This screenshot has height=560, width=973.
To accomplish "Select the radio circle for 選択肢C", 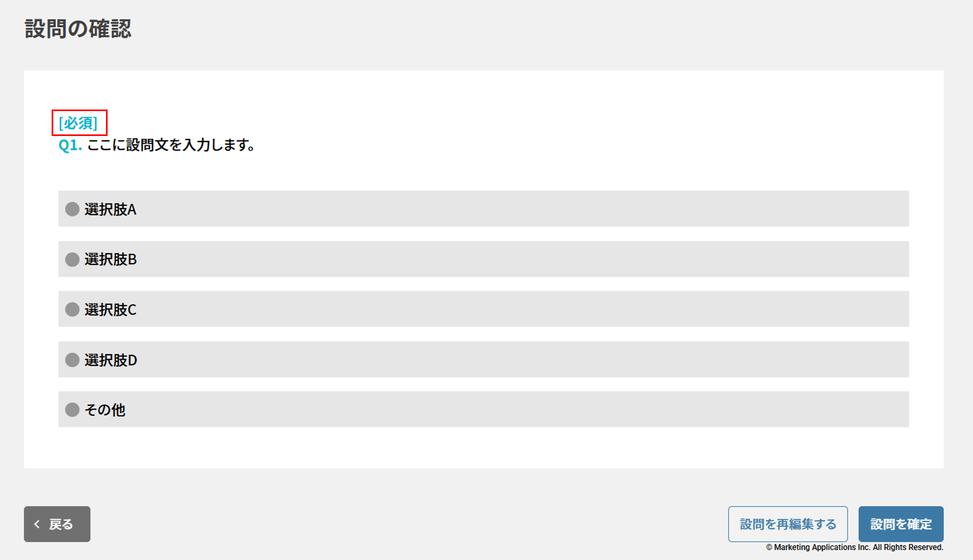I will tap(72, 310).
